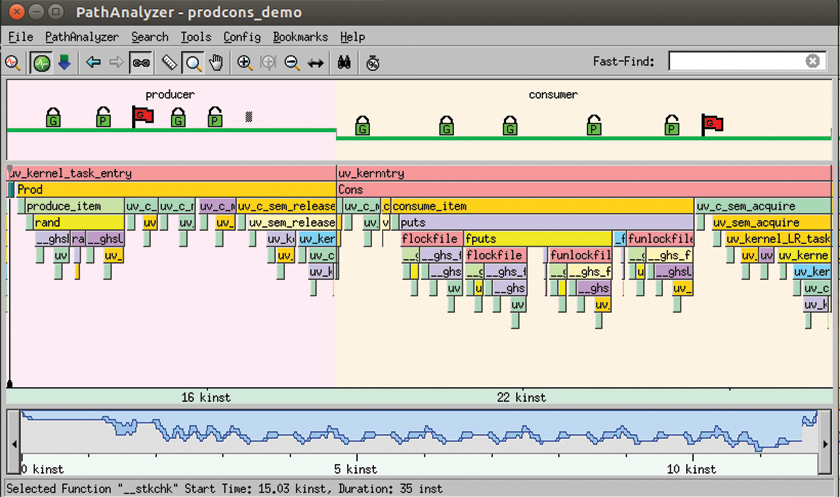Toggle the magnifier zoom-select tool
840x497 pixels.
point(193,63)
